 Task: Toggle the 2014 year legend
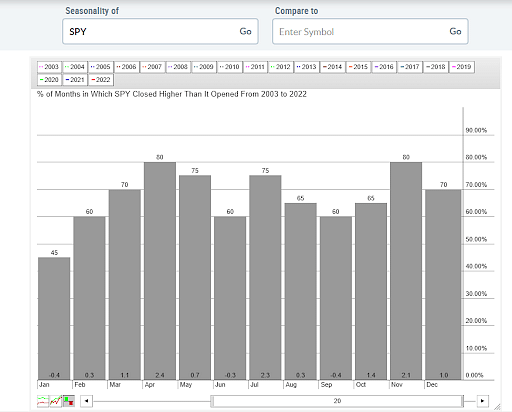click(x=333, y=67)
